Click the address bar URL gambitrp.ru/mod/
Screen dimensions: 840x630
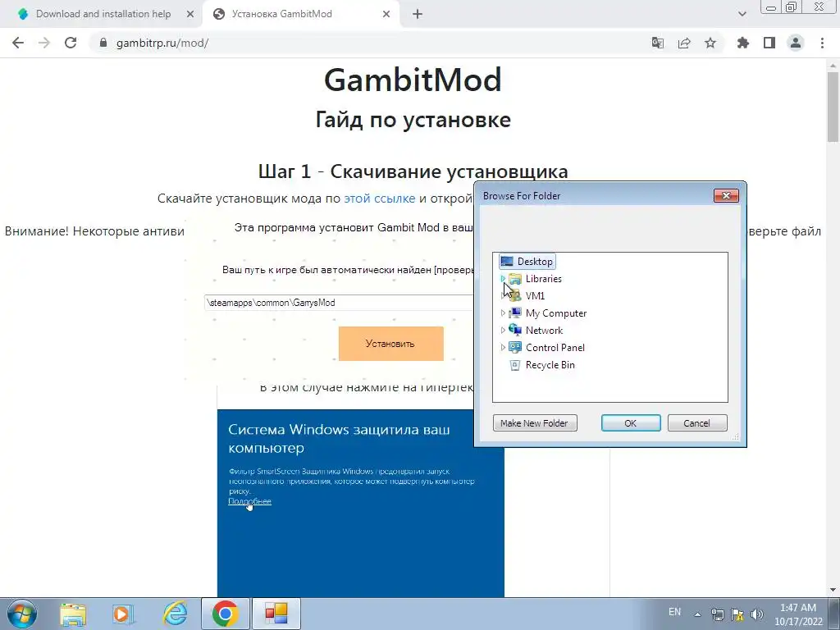[x=162, y=43]
